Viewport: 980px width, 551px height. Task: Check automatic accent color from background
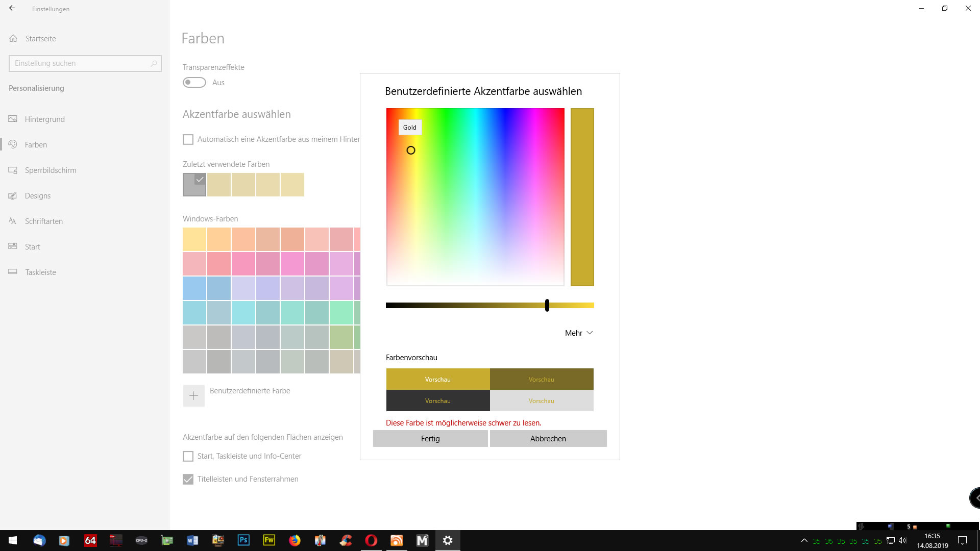(188, 139)
